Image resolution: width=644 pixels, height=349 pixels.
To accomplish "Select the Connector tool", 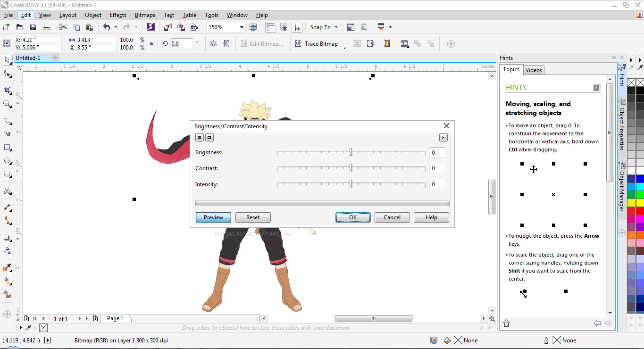I will click(x=7, y=220).
